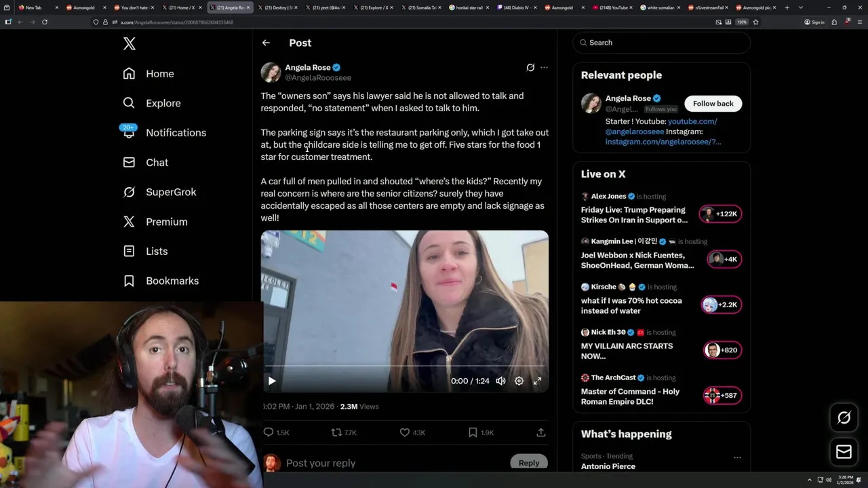Like the post with 43K likes
The height and width of the screenshot is (488, 868).
click(x=412, y=432)
